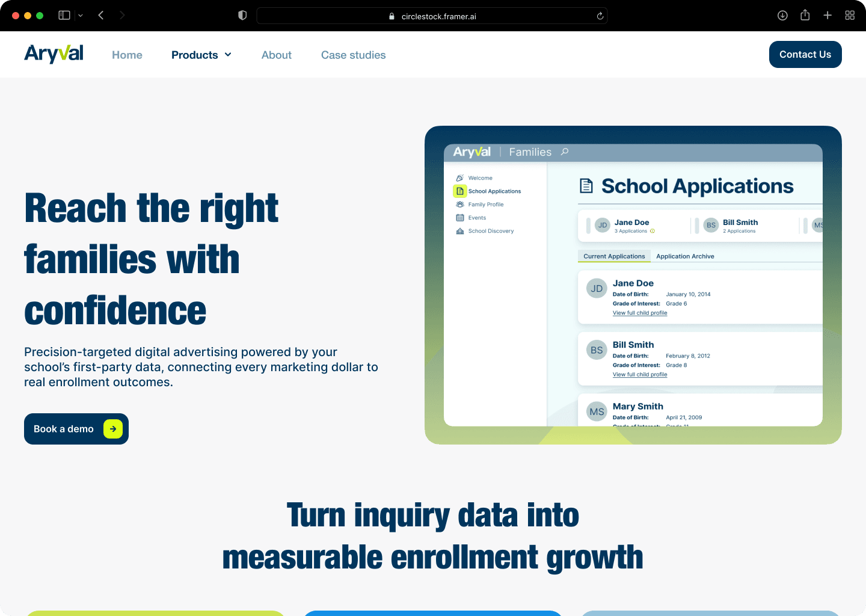Go back with the Safari back arrow
The height and width of the screenshot is (616, 866).
click(101, 15)
